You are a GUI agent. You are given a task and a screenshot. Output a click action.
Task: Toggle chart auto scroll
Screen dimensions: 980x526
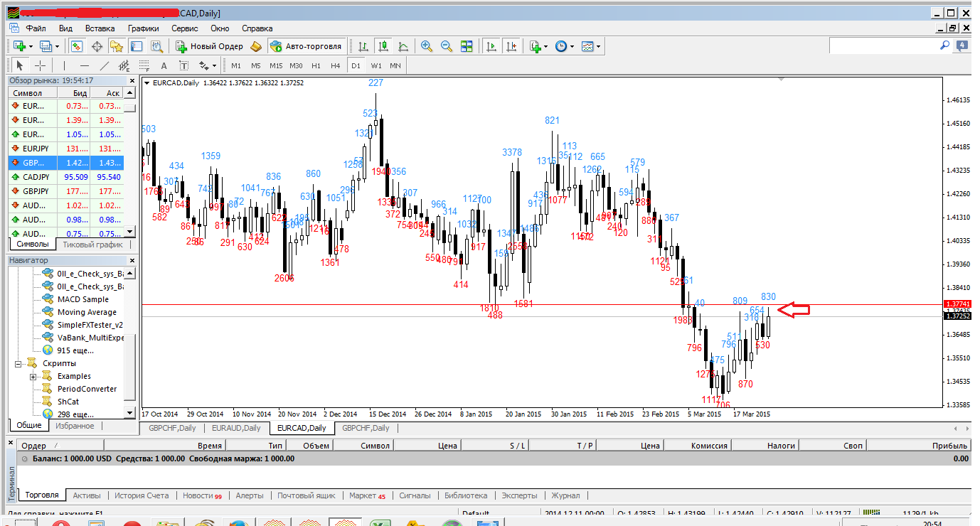[x=491, y=46]
